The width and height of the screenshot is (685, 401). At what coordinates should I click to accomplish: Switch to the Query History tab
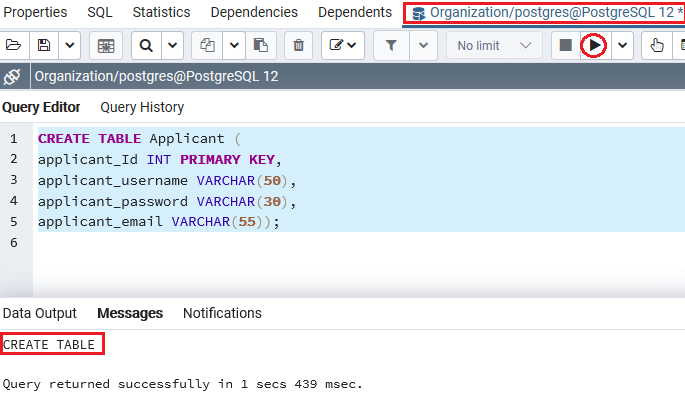pos(142,107)
